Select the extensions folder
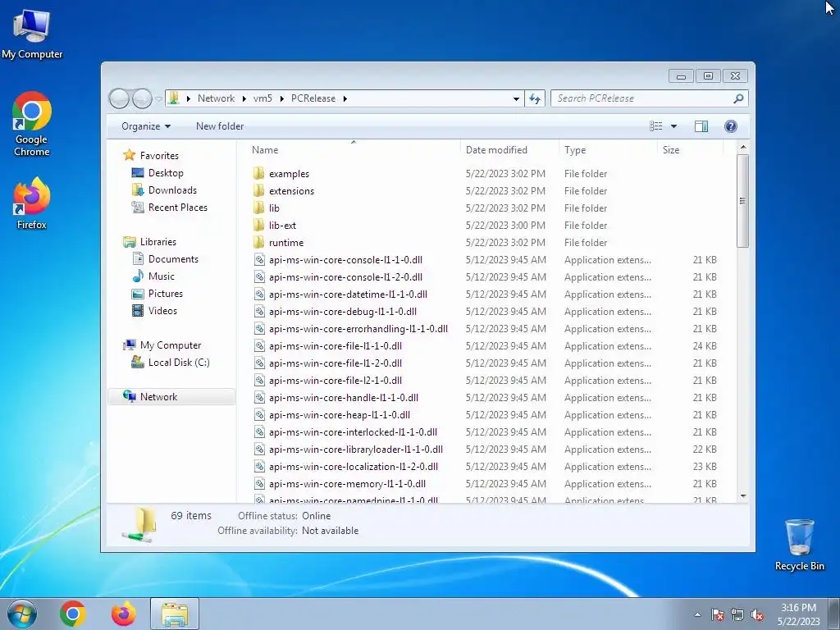The image size is (840, 630). (x=291, y=190)
